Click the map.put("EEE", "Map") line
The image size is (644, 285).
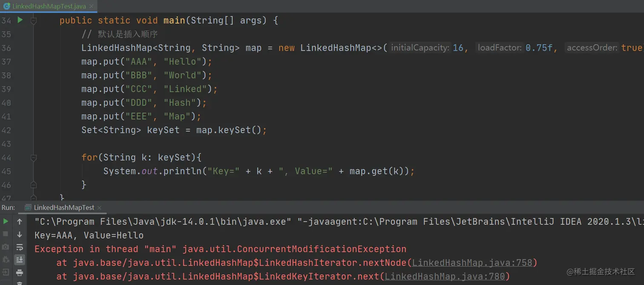141,116
